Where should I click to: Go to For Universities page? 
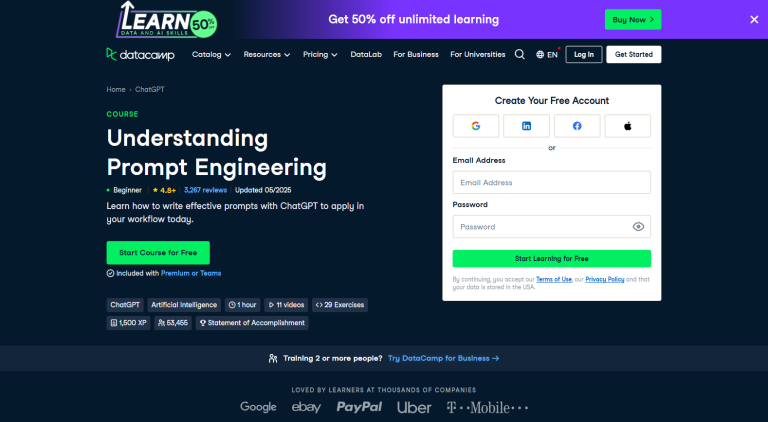[478, 54]
